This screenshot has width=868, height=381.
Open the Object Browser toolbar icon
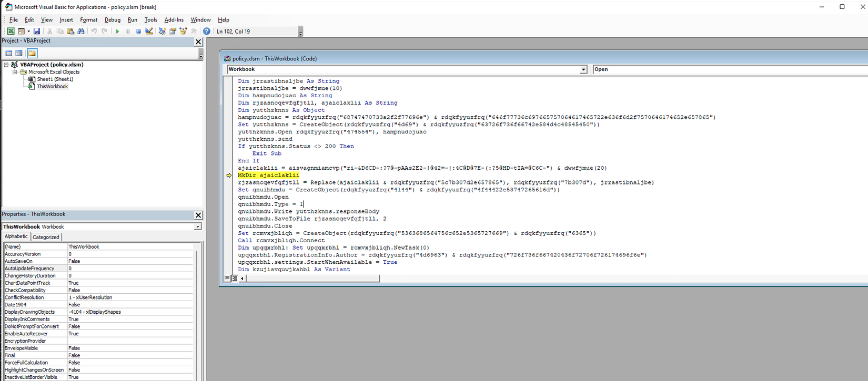(x=183, y=32)
